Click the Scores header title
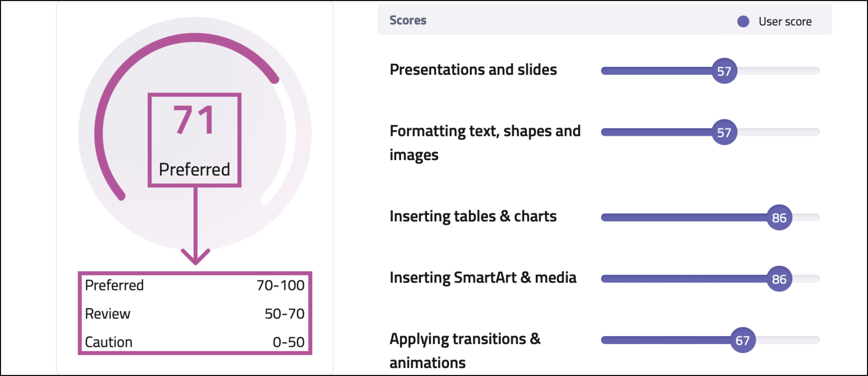 408,20
